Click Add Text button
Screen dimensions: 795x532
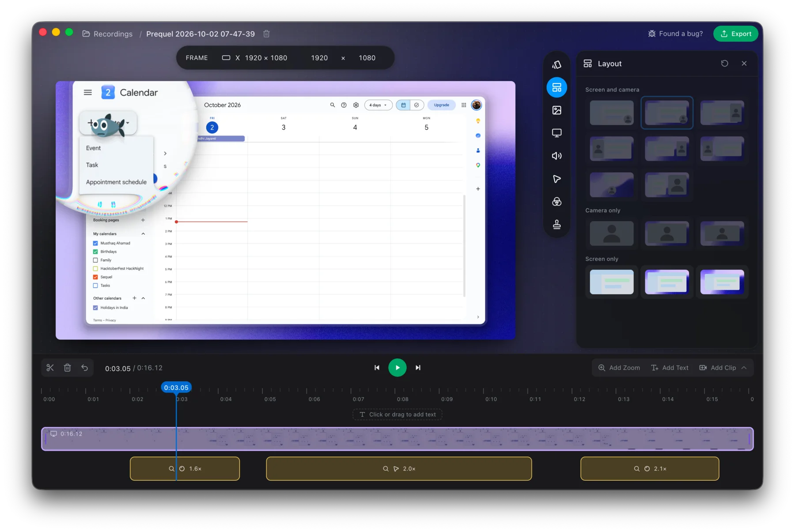tap(670, 368)
